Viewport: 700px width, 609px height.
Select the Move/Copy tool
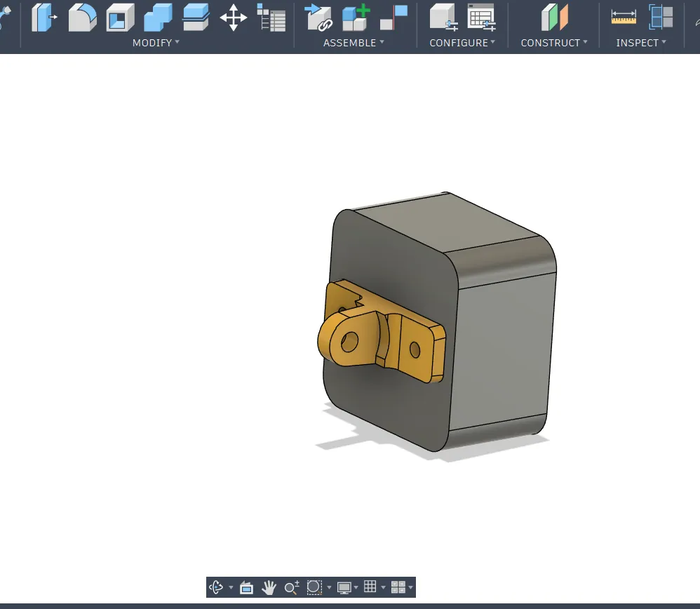point(234,18)
